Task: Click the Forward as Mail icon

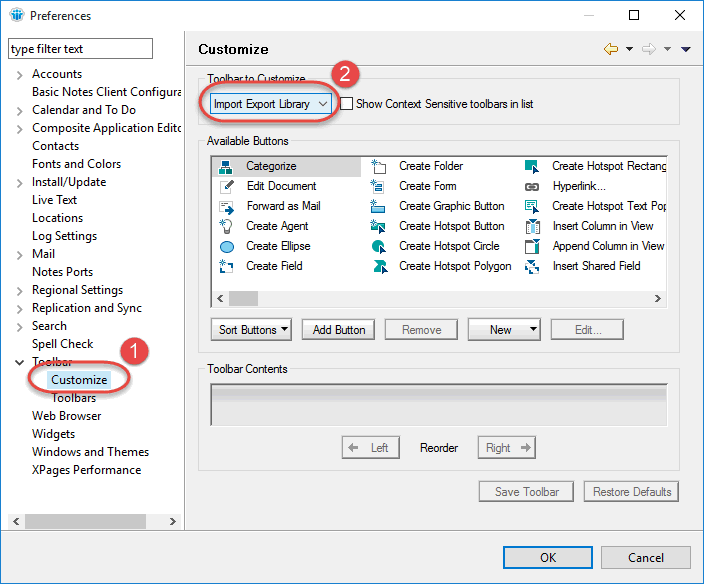Action: [227, 207]
